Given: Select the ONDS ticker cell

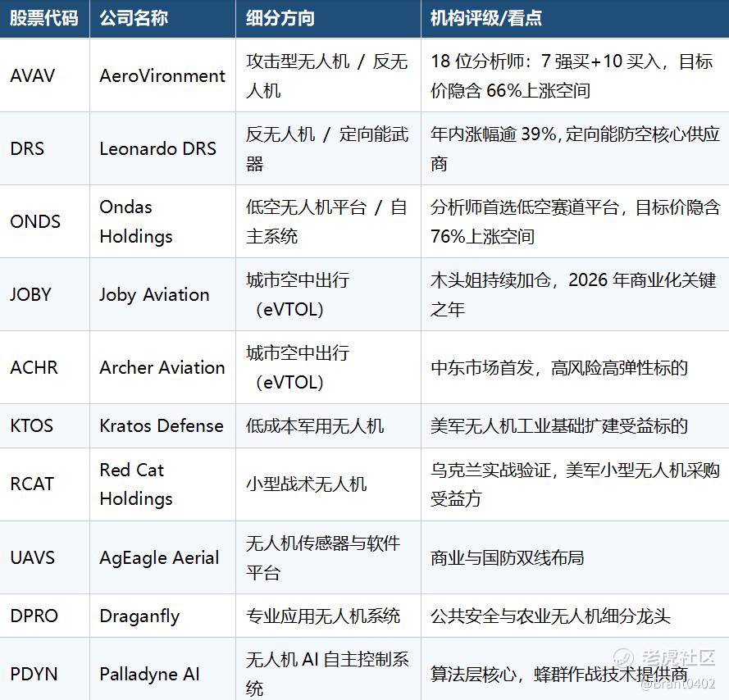Looking at the screenshot, I should [x=44, y=221].
